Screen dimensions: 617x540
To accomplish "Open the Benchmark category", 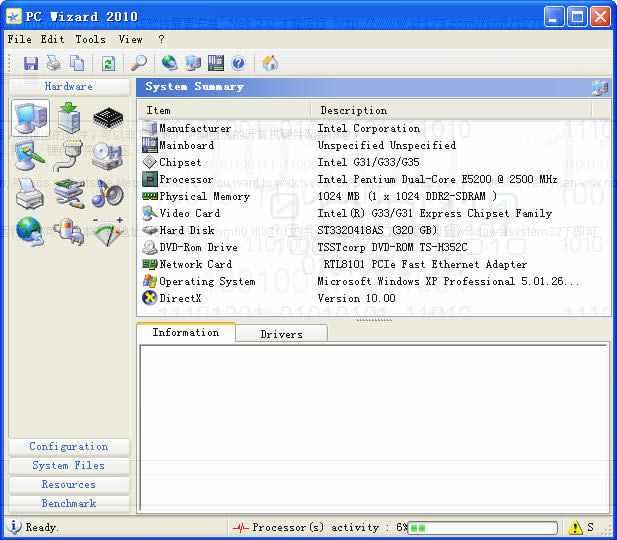I will click(x=69, y=503).
